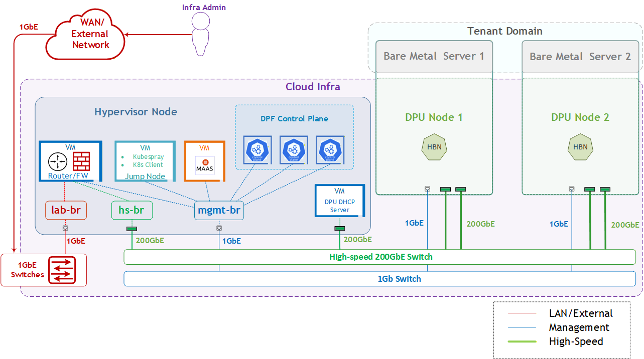
Task: Click the rightmost control plane Kubernetes icon
Action: point(330,150)
